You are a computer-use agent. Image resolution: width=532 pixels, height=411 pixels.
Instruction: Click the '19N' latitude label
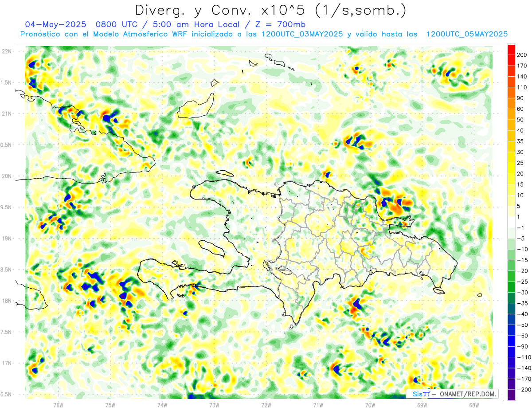pos(7,239)
